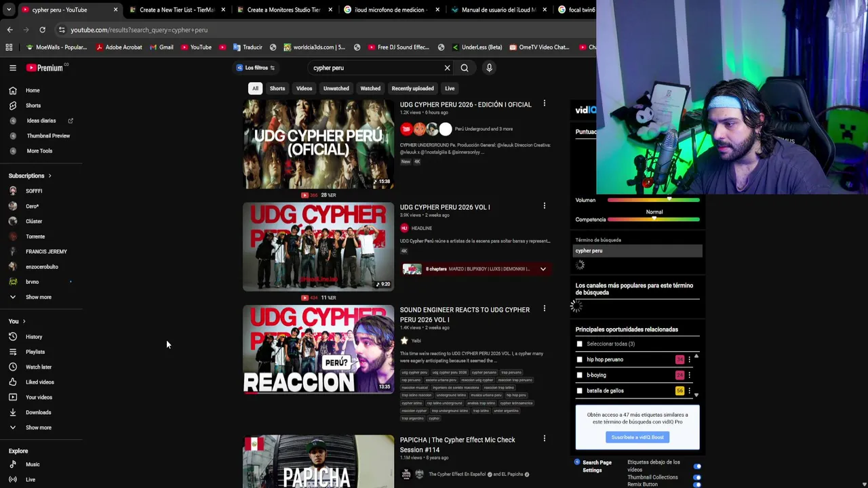
Task: Check the hip hop peruano checkbox
Action: click(579, 360)
